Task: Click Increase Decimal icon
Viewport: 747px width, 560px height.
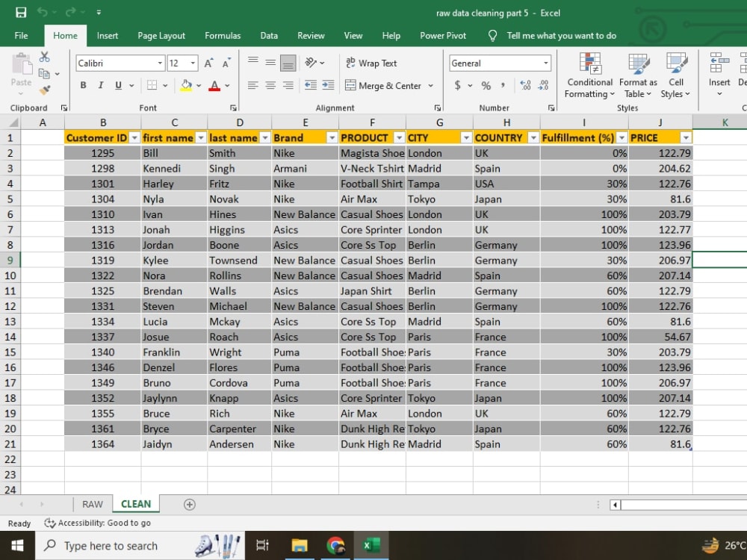Action: click(x=525, y=85)
